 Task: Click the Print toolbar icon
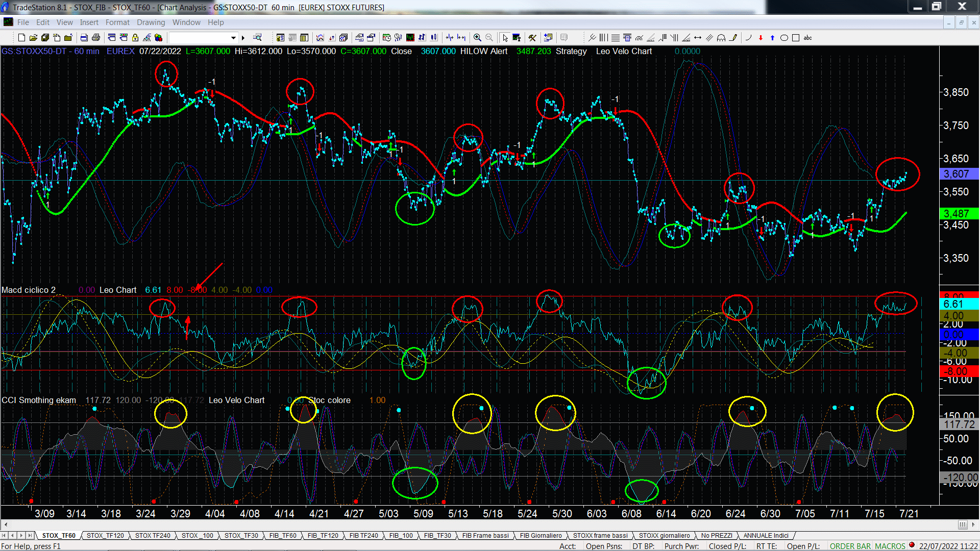95,38
